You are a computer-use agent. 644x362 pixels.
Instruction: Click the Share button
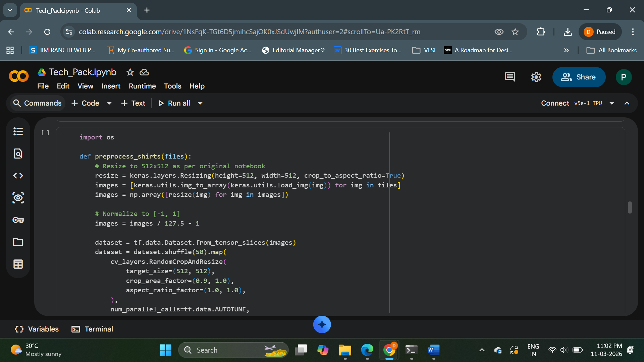[x=579, y=77]
